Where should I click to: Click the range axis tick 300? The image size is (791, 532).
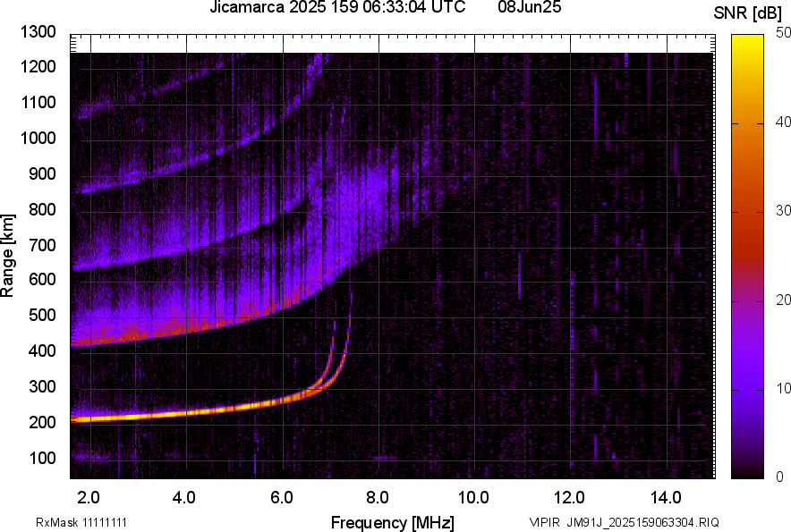coord(42,387)
